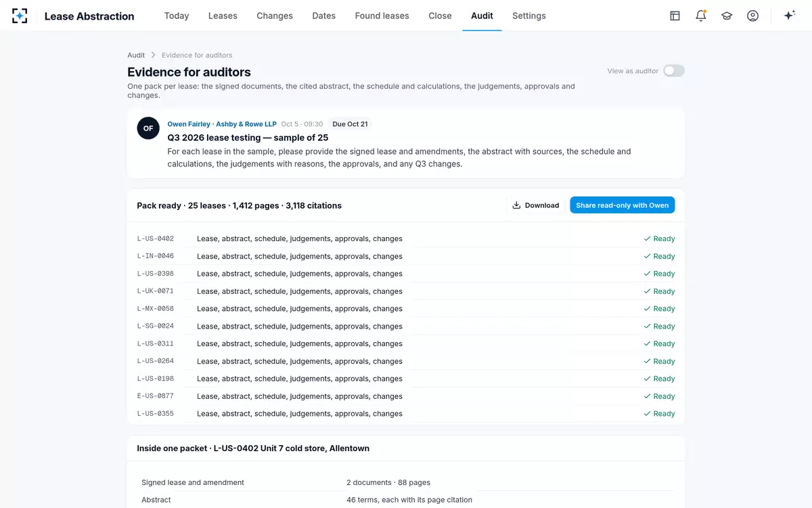
Task: Click the Lease Abstraction logo icon
Action: click(x=20, y=16)
